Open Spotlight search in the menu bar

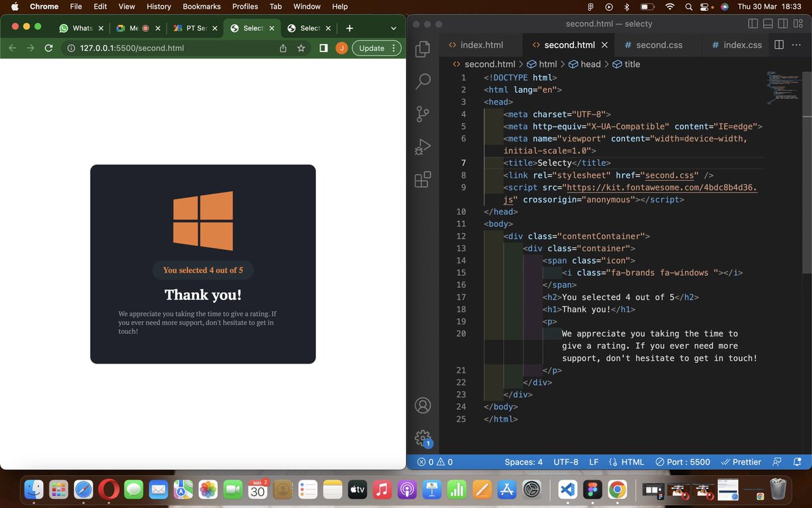[x=689, y=6]
